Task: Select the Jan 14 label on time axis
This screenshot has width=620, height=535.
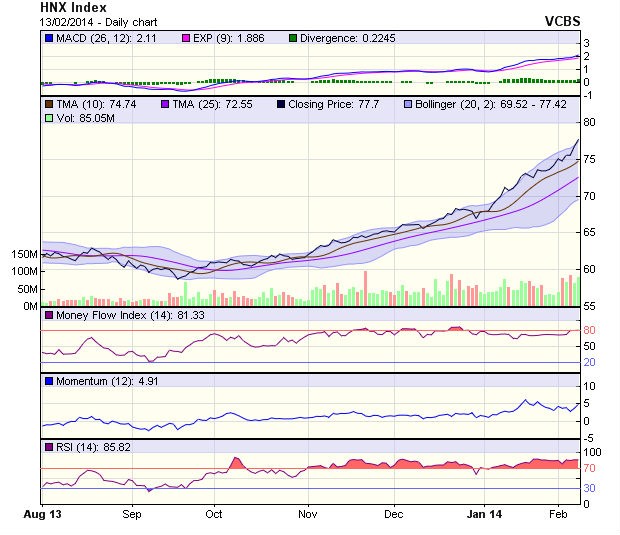Action: pos(485,514)
